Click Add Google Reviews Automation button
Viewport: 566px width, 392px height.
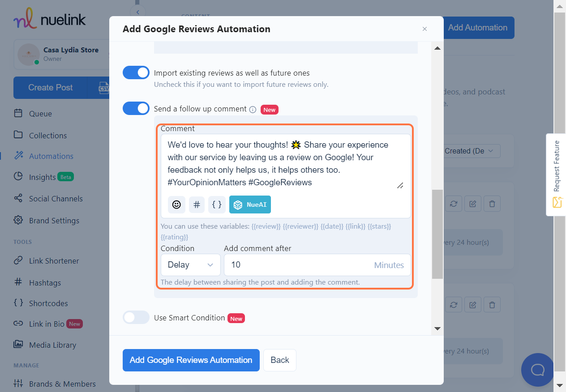pyautogui.click(x=191, y=360)
